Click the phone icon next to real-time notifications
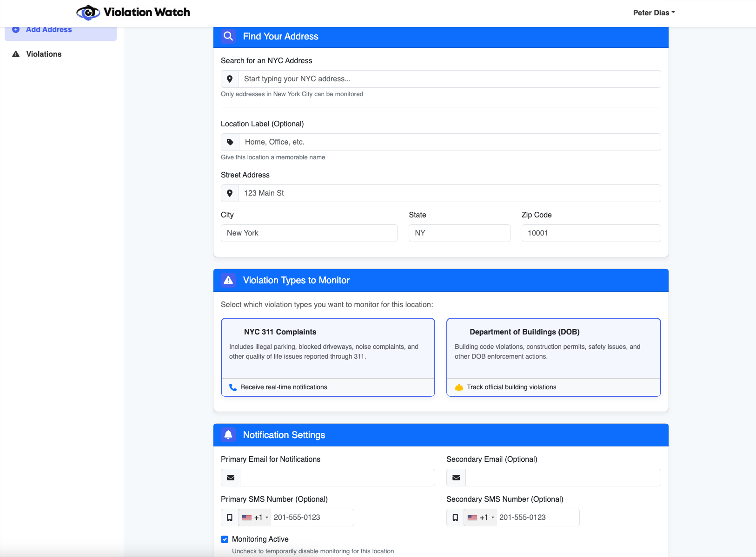The width and height of the screenshot is (756, 557). [x=232, y=387]
